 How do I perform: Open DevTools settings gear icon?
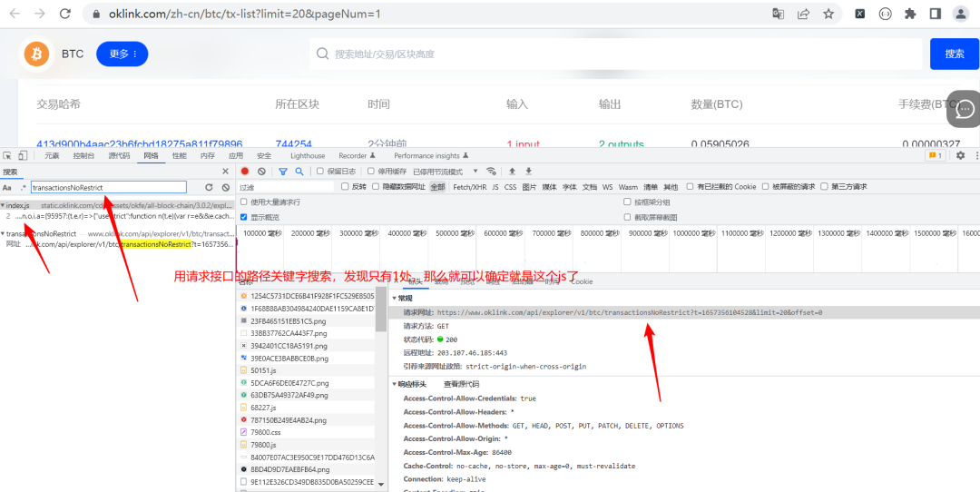(960, 155)
